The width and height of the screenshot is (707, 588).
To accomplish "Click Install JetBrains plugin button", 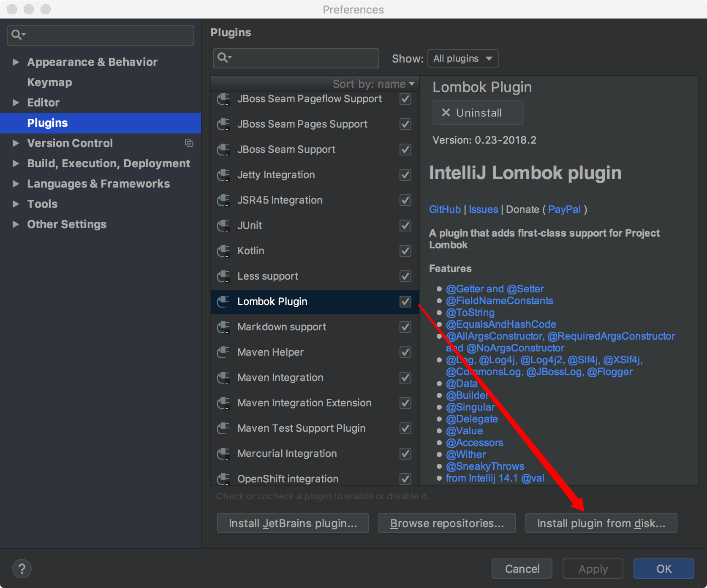I will click(x=293, y=523).
